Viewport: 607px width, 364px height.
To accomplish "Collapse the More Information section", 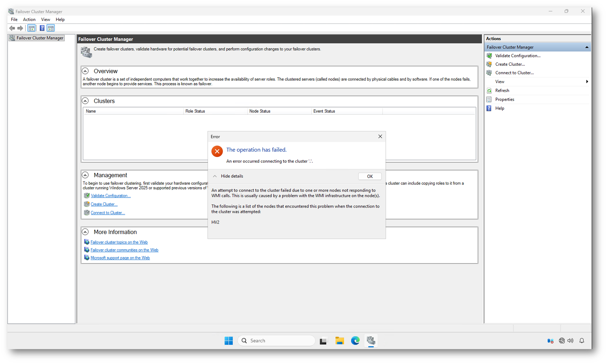I will click(85, 232).
